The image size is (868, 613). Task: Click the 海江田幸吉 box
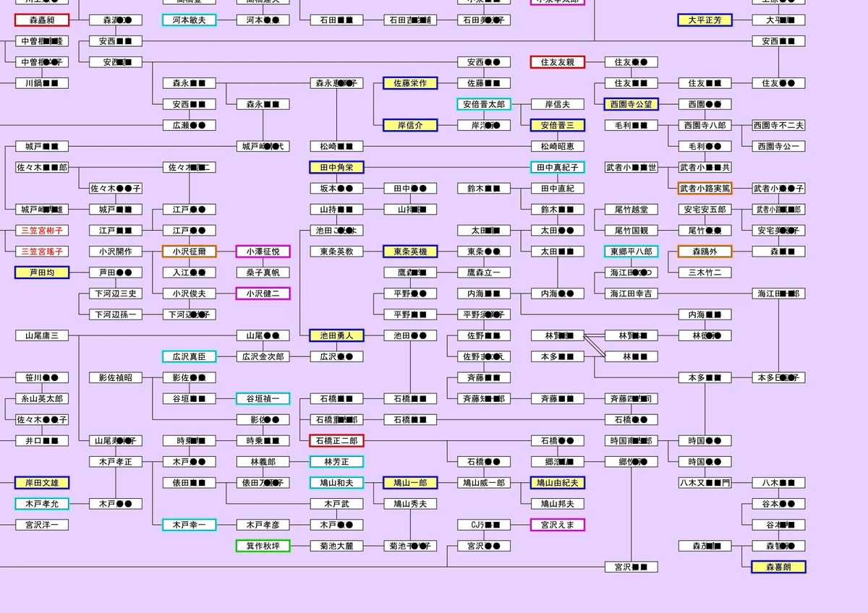click(631, 293)
